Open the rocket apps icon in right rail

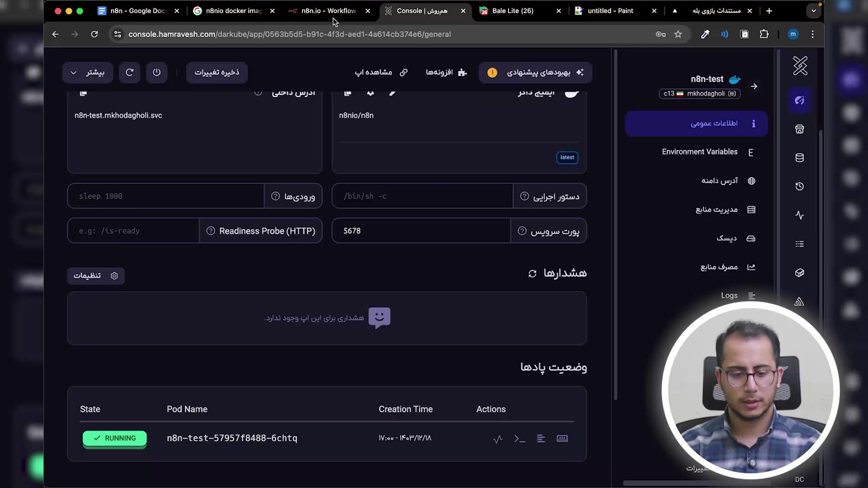(799, 100)
